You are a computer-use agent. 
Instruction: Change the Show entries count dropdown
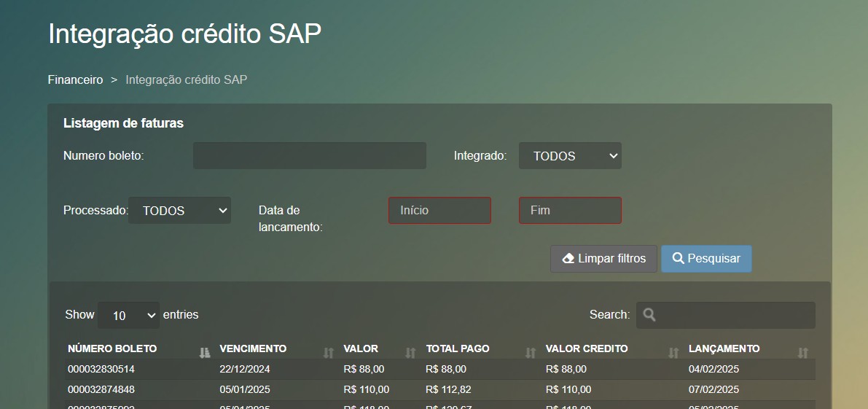pos(129,315)
